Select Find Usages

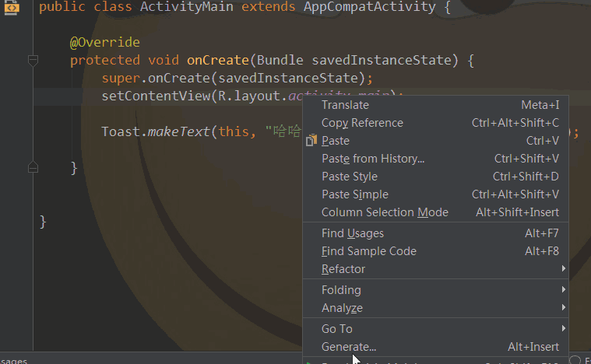[x=353, y=233]
